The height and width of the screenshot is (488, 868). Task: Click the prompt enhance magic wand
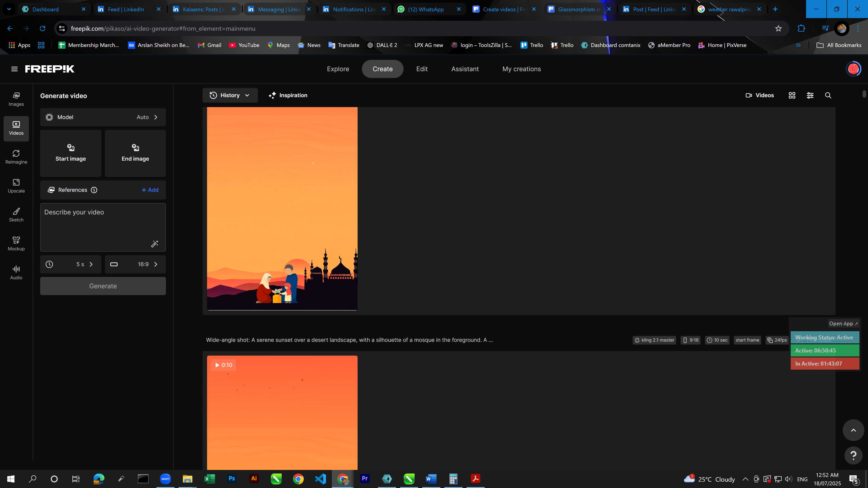coord(155,244)
